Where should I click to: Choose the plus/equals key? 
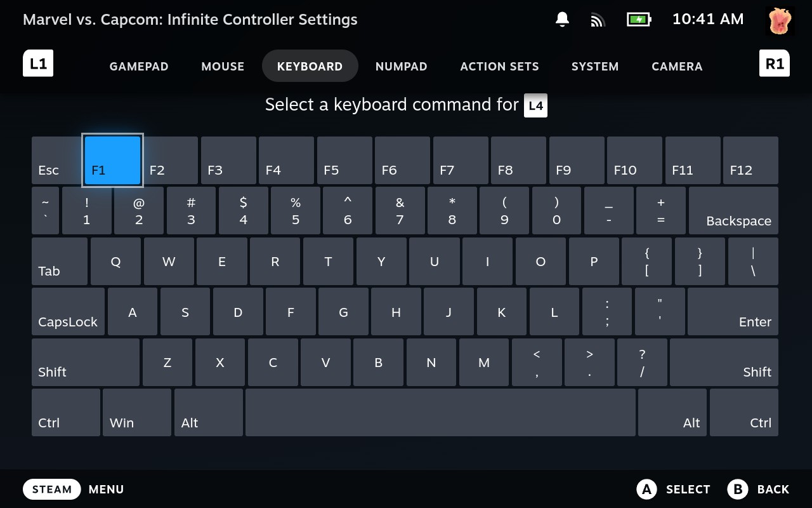click(661, 211)
